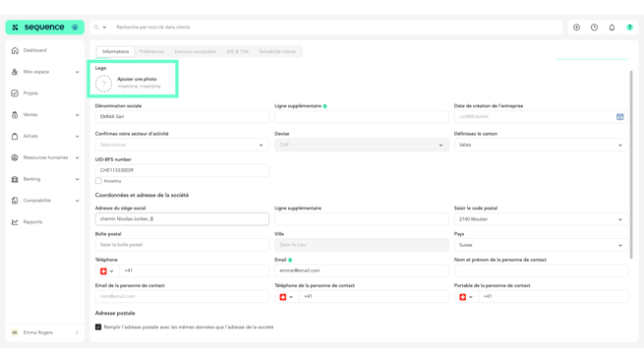Expand the Ventes menu chevron
Viewport: 644px width, 362px height.
coord(78,115)
